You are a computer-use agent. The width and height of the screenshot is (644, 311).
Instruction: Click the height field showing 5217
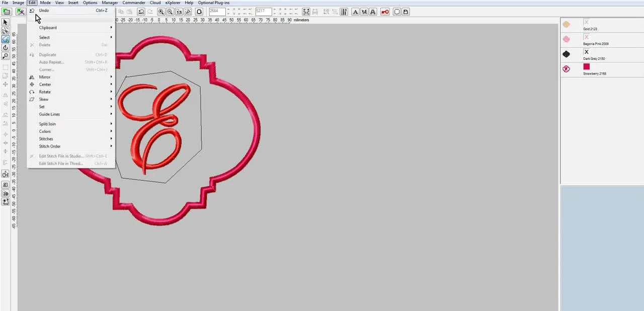click(263, 12)
